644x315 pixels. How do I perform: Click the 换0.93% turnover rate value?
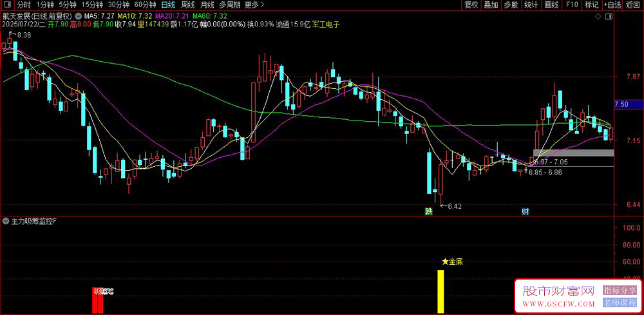[260, 24]
